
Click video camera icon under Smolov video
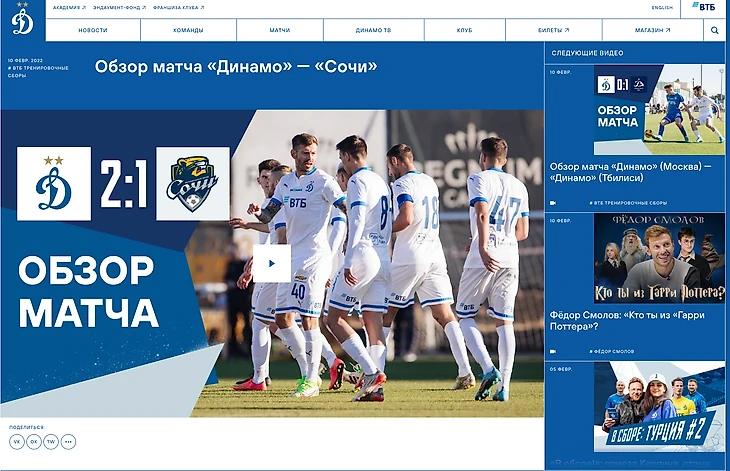pos(553,351)
